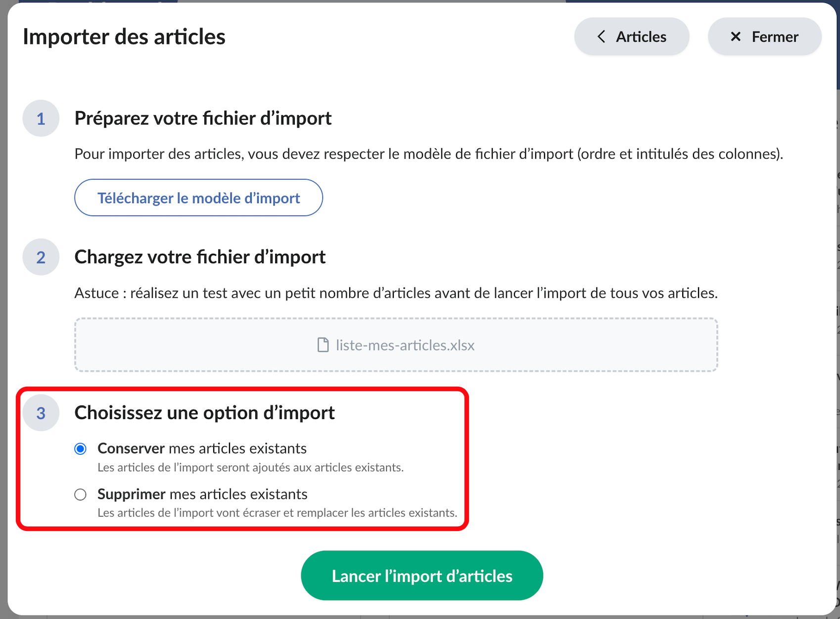Close the dialog with the Fermer button
840x619 pixels.
765,37
